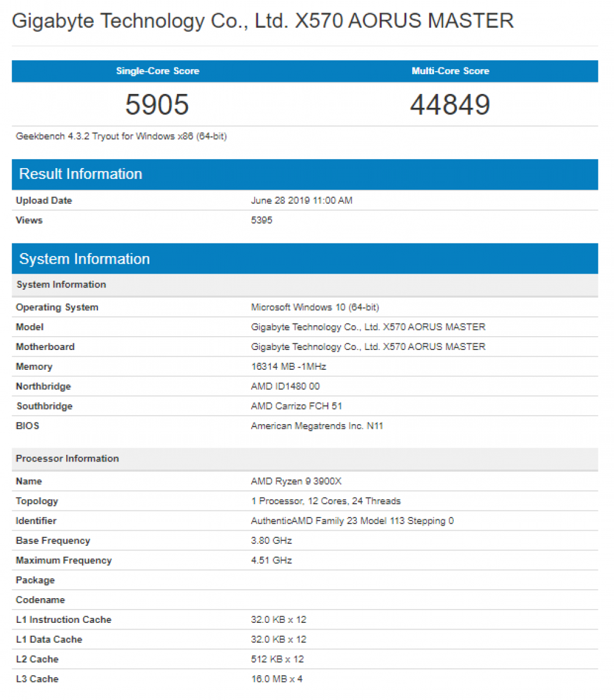Click the 'Southbridge' row label
This screenshot has height=700, width=614.
(45, 406)
